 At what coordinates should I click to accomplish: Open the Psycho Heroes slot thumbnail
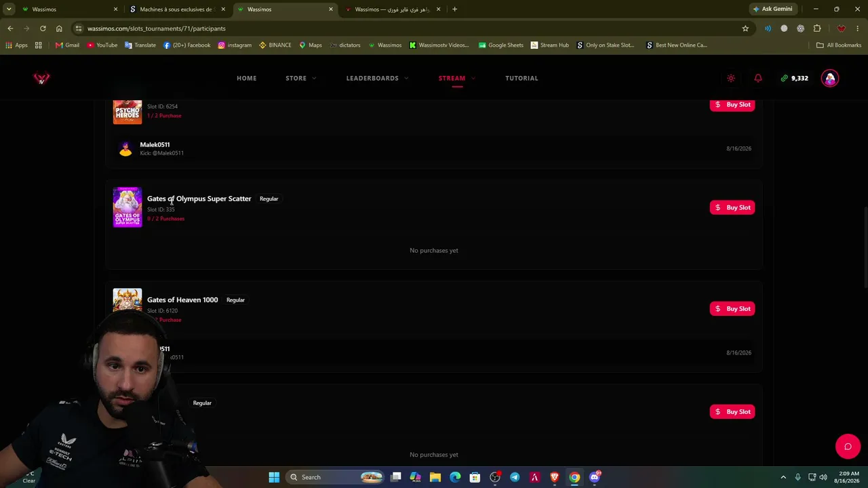point(127,112)
